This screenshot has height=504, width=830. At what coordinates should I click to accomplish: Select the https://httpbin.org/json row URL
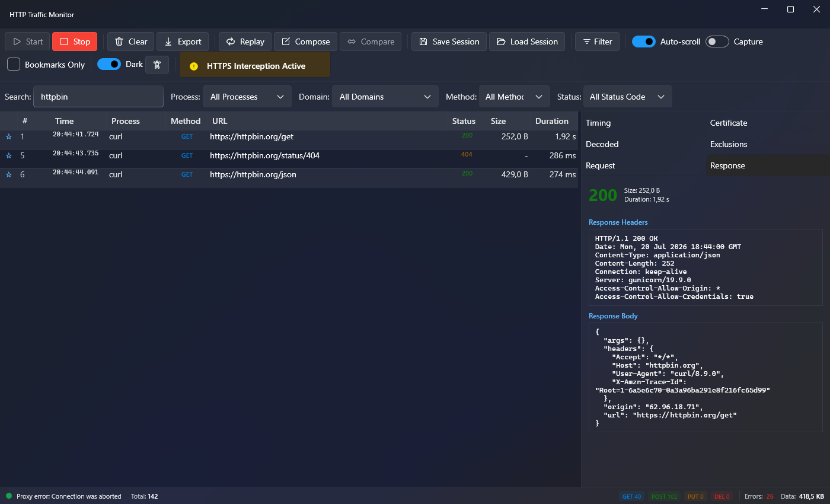coord(253,174)
